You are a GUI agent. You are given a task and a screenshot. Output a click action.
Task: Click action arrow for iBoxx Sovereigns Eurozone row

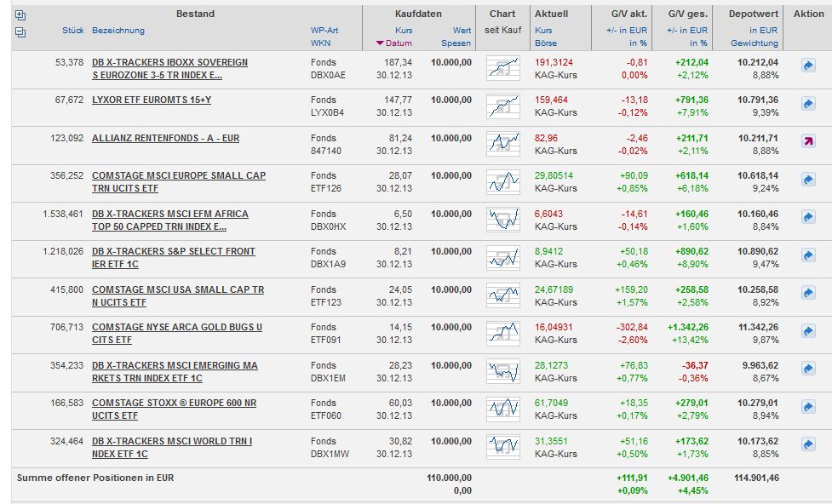[808, 66]
